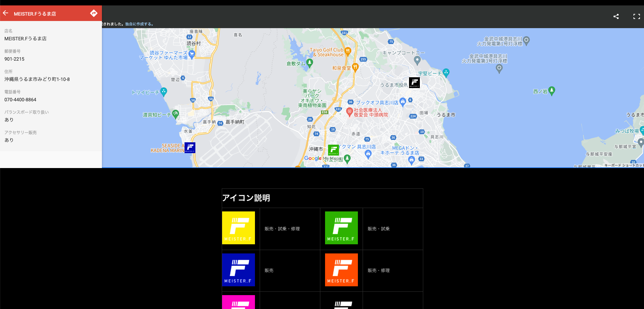The height and width of the screenshot is (309, 644).
Task: Select the black MEISTER.F marker near うるま市役所
Action: [414, 83]
